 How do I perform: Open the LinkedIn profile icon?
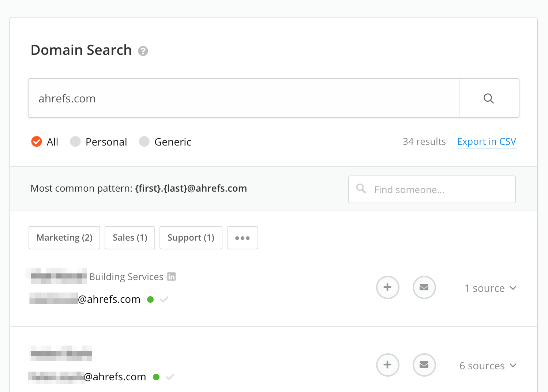(x=172, y=277)
